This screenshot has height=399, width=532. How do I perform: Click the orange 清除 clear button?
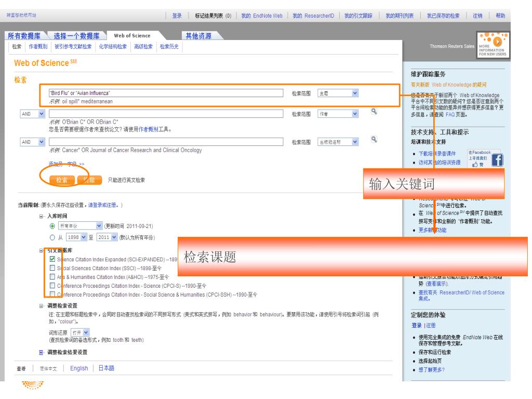[89, 180]
